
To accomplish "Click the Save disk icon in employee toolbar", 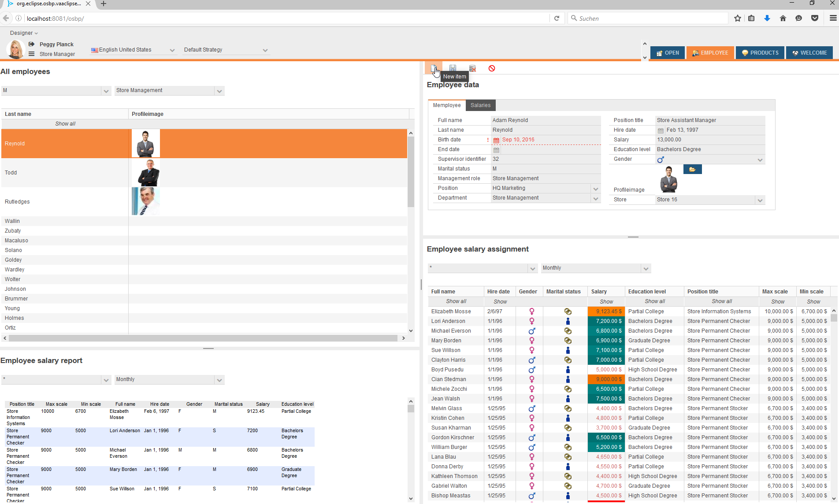I will tap(453, 68).
